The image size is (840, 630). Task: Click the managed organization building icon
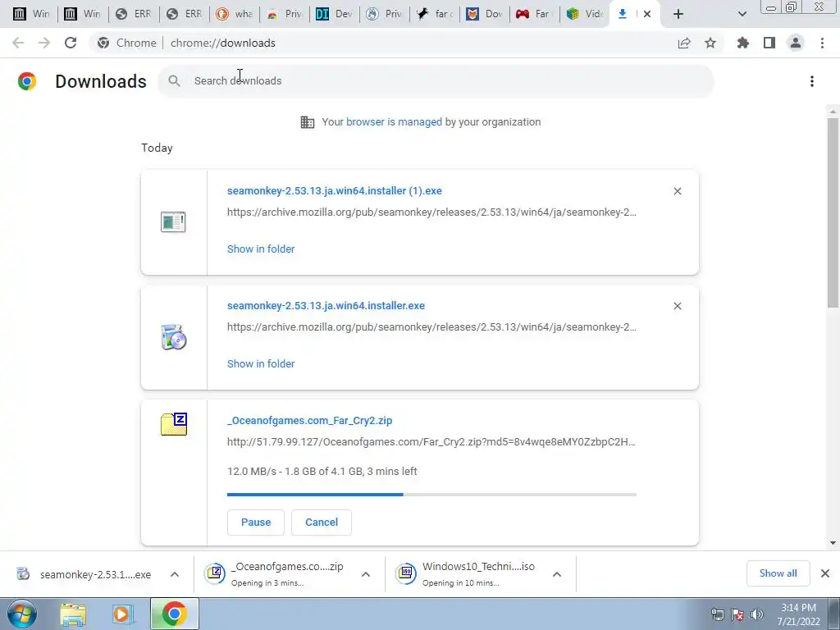tap(308, 122)
